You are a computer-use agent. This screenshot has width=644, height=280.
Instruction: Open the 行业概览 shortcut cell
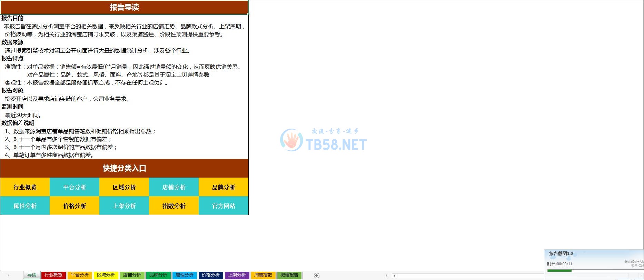[25, 187]
